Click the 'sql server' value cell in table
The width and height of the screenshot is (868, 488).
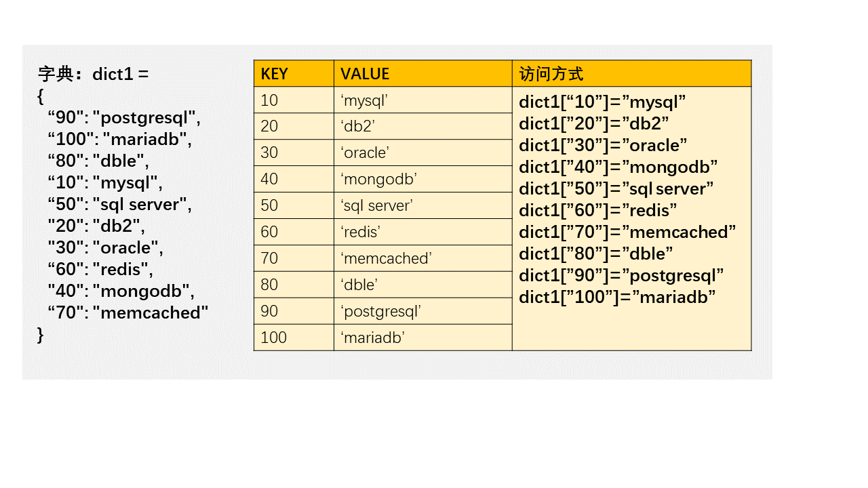pyautogui.click(x=422, y=206)
